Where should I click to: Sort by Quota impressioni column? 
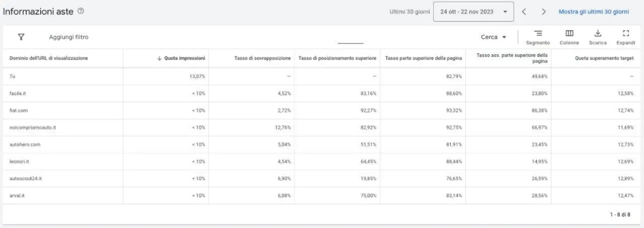[x=181, y=58]
